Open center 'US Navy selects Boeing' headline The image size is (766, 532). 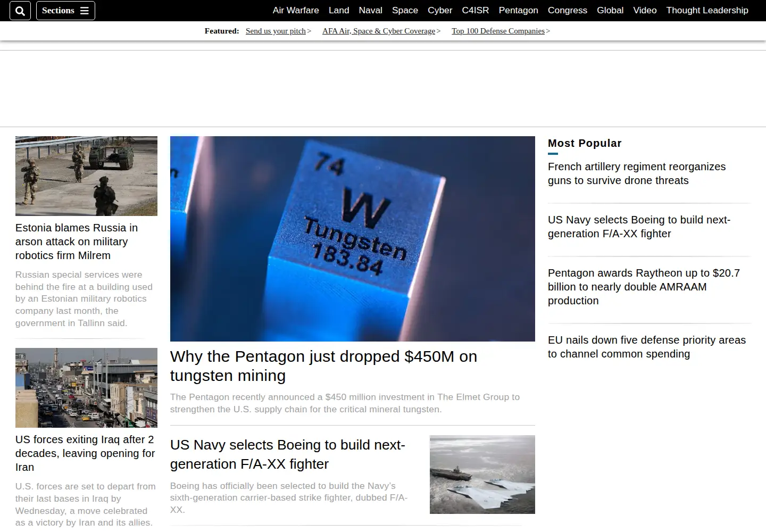coord(288,454)
